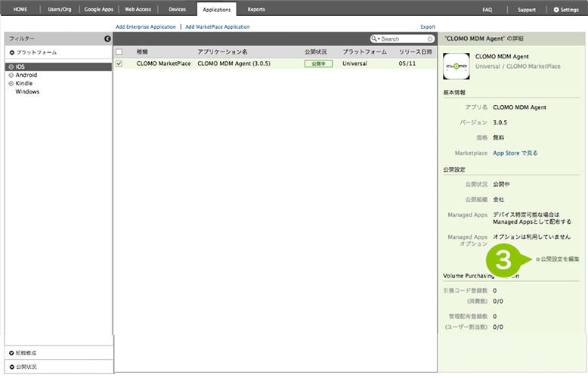Click the CLOMO MarketPlace type cell
This screenshot has height=378, width=588.
click(163, 64)
